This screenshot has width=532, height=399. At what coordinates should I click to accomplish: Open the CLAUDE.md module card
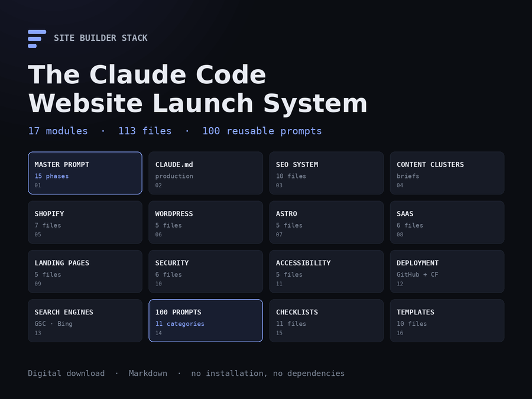tap(206, 173)
